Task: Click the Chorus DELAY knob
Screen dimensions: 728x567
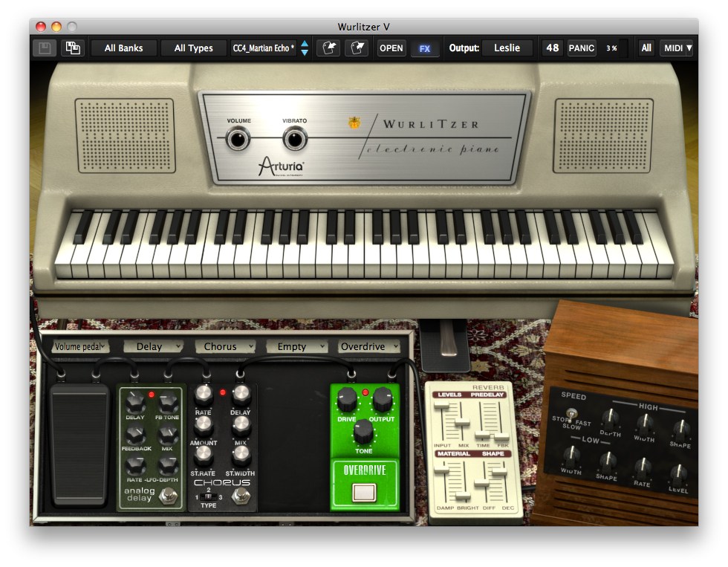Action: pyautogui.click(x=241, y=395)
